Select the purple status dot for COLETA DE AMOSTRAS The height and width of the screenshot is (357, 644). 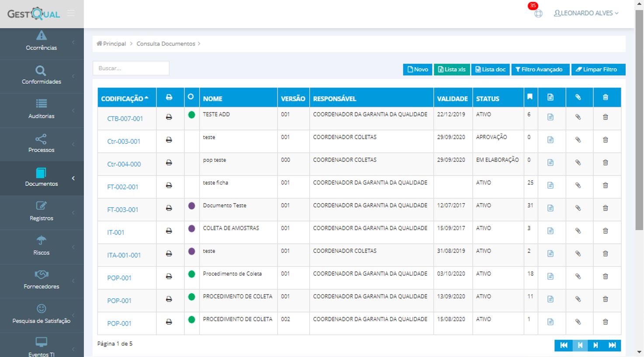191,228
